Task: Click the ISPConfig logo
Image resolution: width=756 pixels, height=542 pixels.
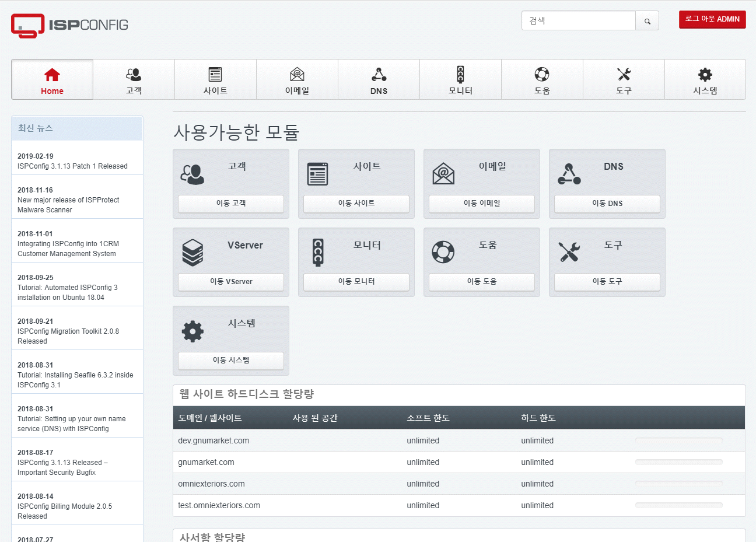Action: pos(69,25)
